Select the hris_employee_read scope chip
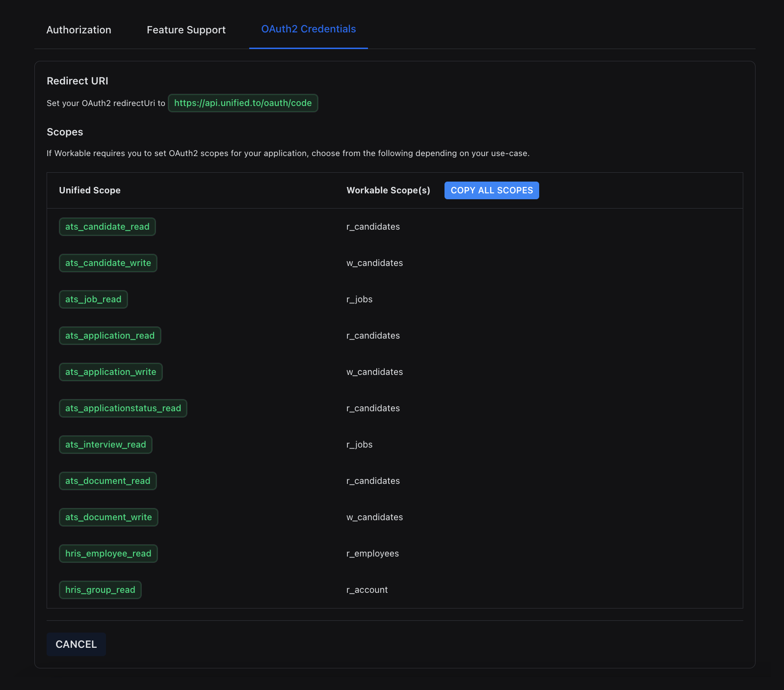This screenshot has width=784, height=690. (108, 554)
